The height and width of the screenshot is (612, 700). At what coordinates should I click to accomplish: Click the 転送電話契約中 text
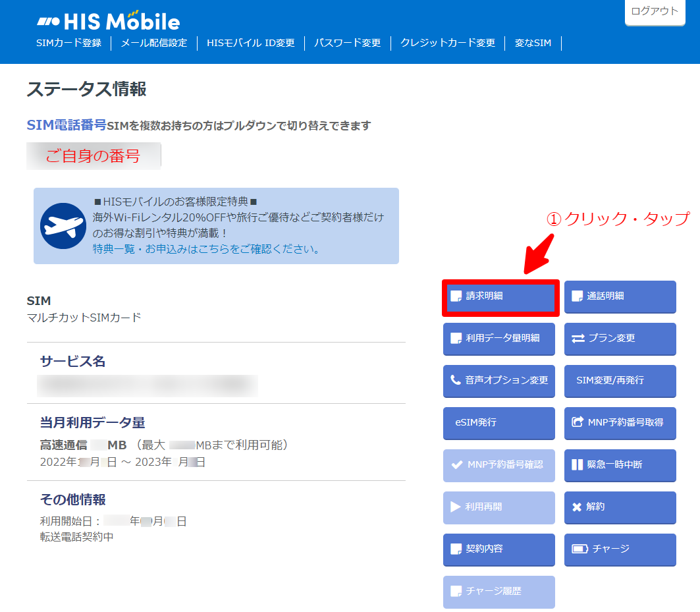coord(77,536)
